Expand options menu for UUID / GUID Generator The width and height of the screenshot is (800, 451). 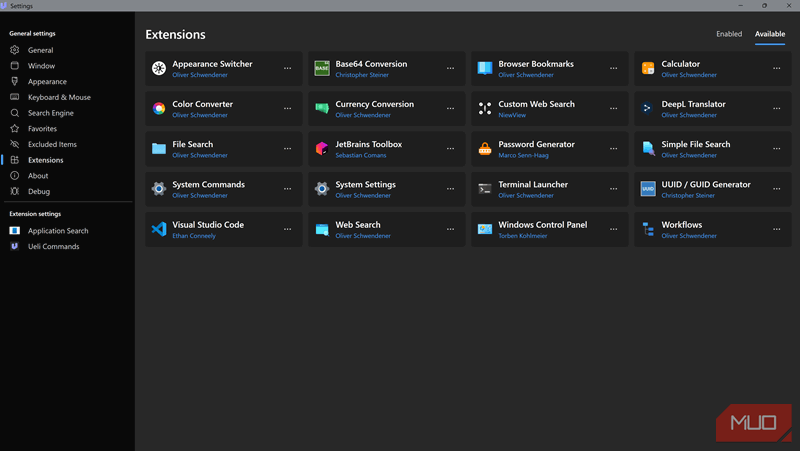tap(777, 188)
